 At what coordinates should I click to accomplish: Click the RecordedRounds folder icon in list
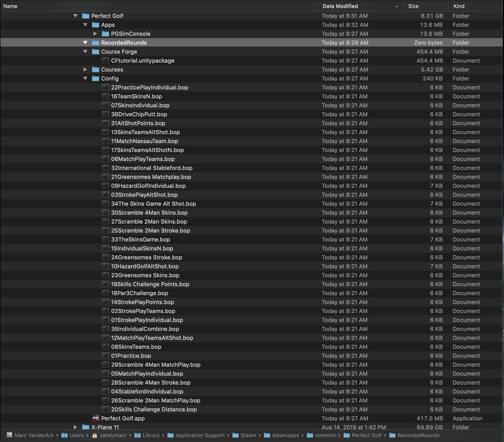coord(96,43)
